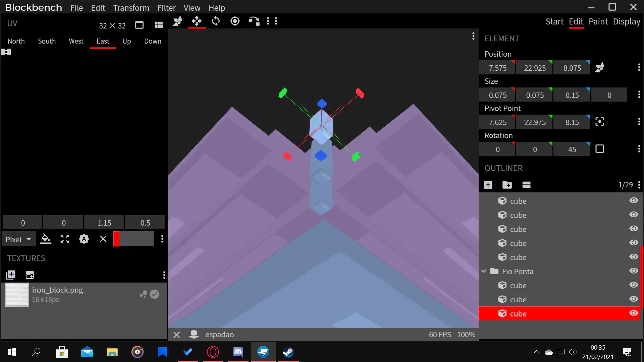This screenshot has height=362, width=644.
Task: Toggle visibility of the first cube in outliner
Action: point(634,200)
